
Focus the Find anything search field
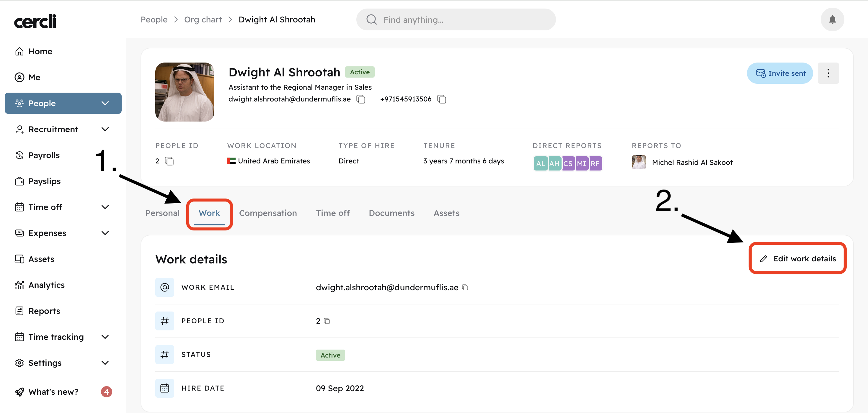pyautogui.click(x=456, y=19)
